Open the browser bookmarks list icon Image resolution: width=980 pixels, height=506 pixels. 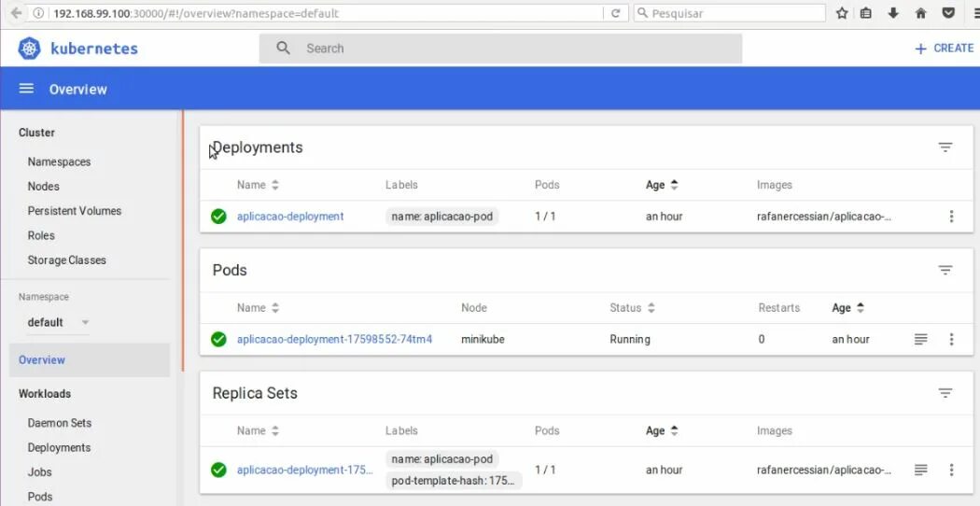coord(865,12)
